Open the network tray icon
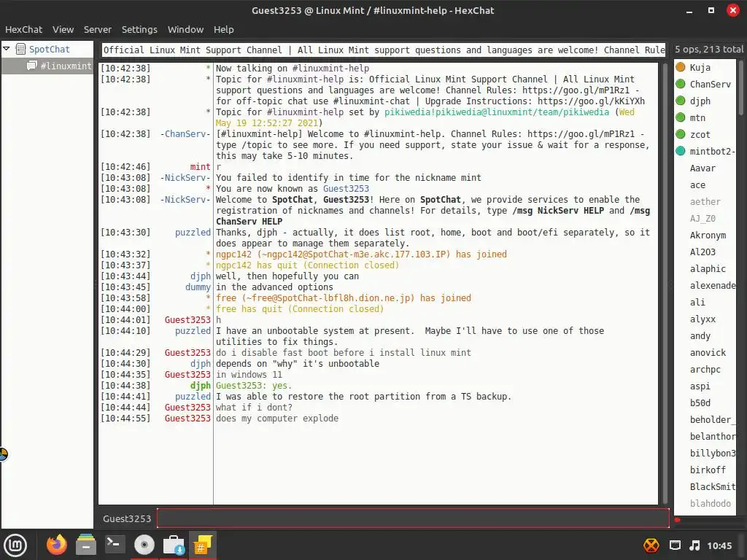Image resolution: width=747 pixels, height=560 pixels. [675, 545]
